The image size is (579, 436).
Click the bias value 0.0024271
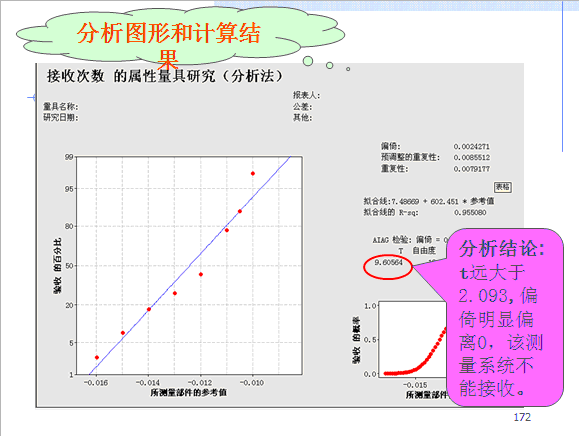472,147
